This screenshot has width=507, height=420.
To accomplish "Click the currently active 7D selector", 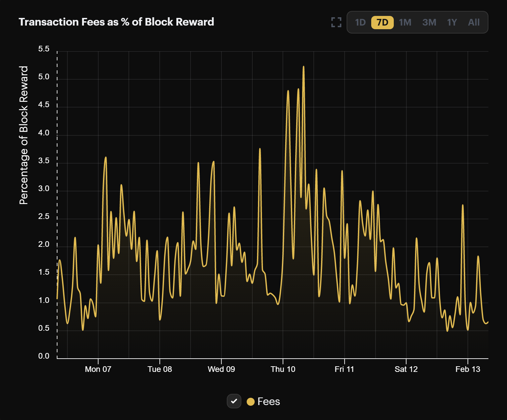I will [x=382, y=22].
